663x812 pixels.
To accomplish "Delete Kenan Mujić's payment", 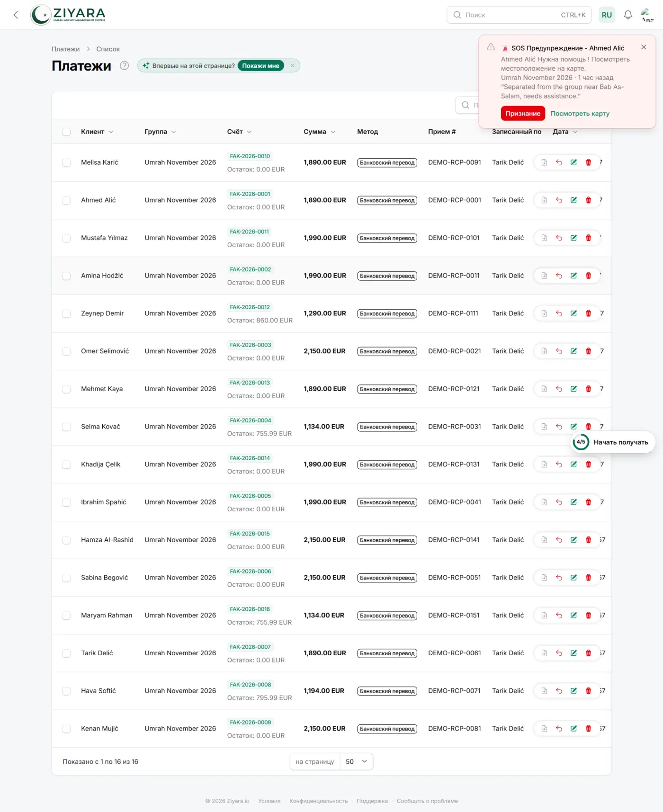I will (x=588, y=729).
